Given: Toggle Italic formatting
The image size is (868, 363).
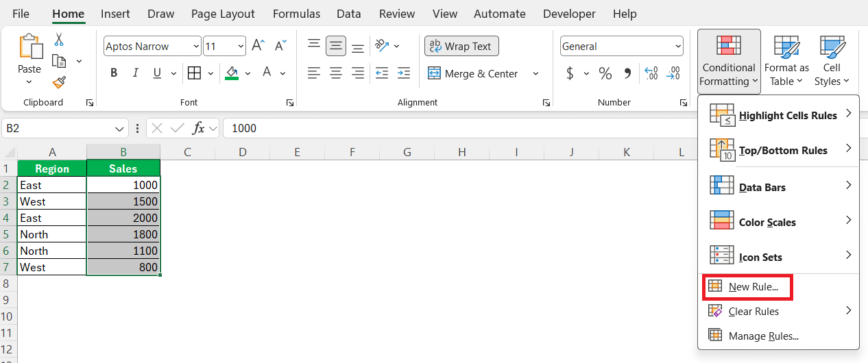Looking at the screenshot, I should [x=136, y=73].
